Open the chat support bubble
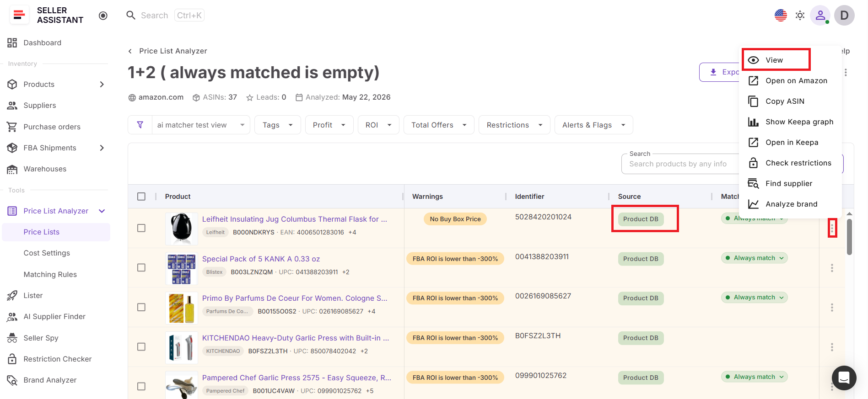Image resolution: width=868 pixels, height=399 pixels. [844, 378]
